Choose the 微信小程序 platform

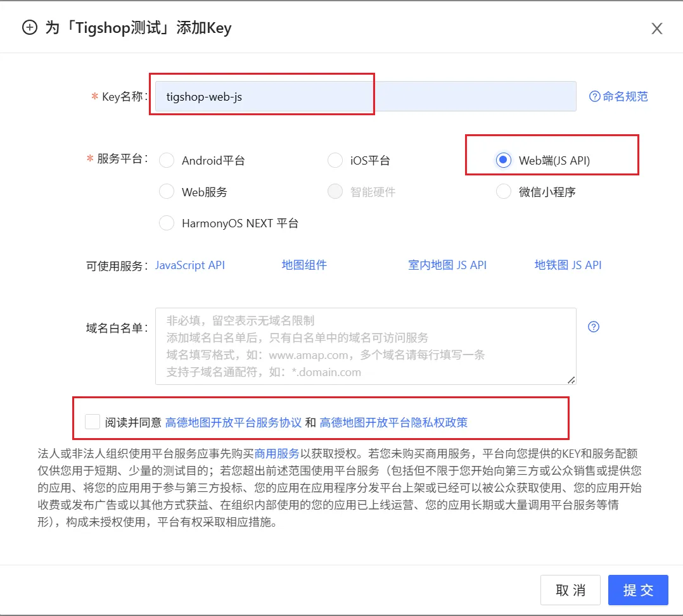(x=504, y=192)
